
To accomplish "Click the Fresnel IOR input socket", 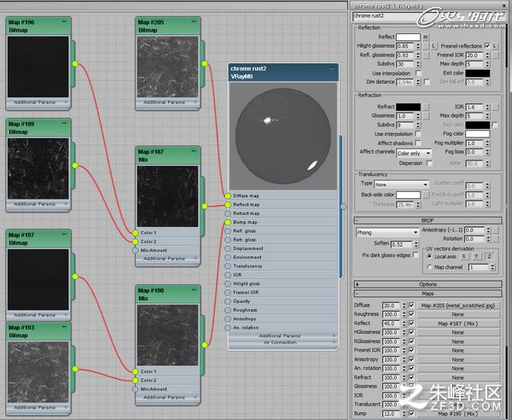I will click(x=228, y=293).
